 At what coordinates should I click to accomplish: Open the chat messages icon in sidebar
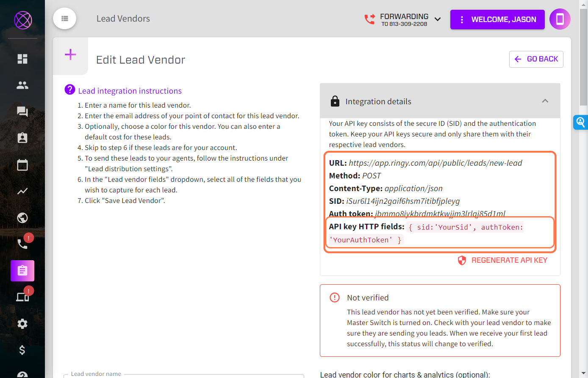coord(22,111)
